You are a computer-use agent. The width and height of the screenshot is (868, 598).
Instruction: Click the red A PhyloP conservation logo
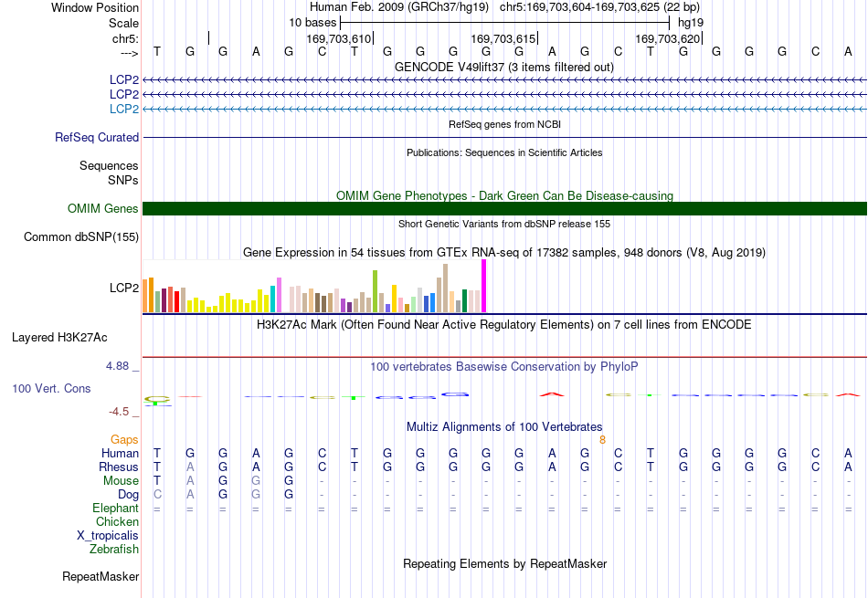(x=552, y=394)
